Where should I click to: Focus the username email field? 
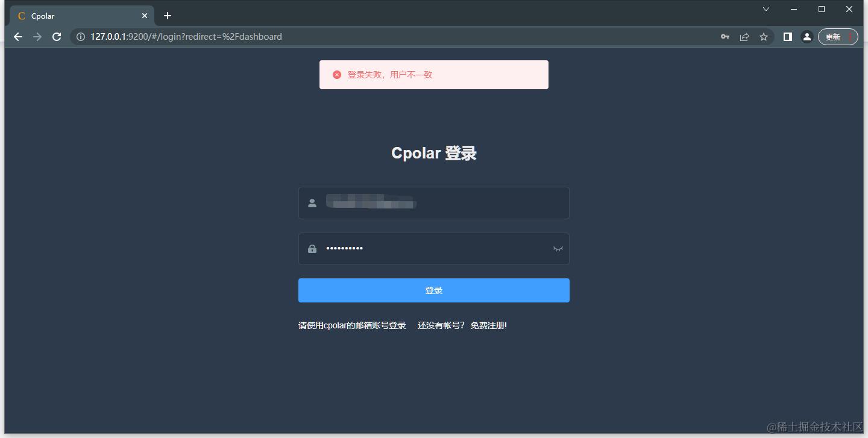pyautogui.click(x=434, y=203)
